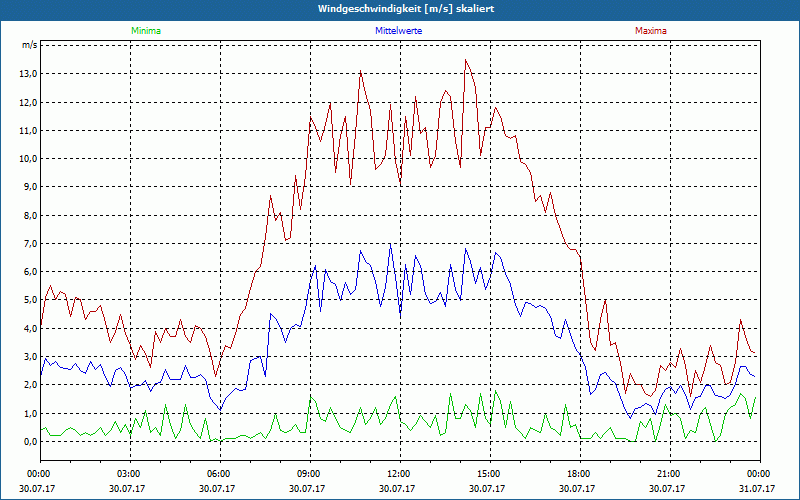Viewport: 800px width, 500px height.
Task: Click the 09:00 time axis label
Action: [308, 474]
